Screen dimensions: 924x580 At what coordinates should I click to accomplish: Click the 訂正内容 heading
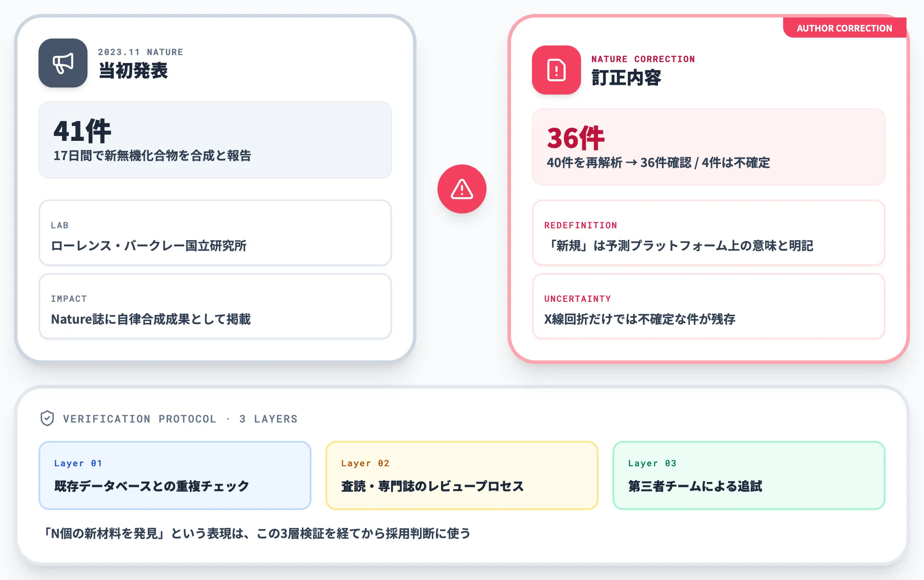pyautogui.click(x=626, y=78)
